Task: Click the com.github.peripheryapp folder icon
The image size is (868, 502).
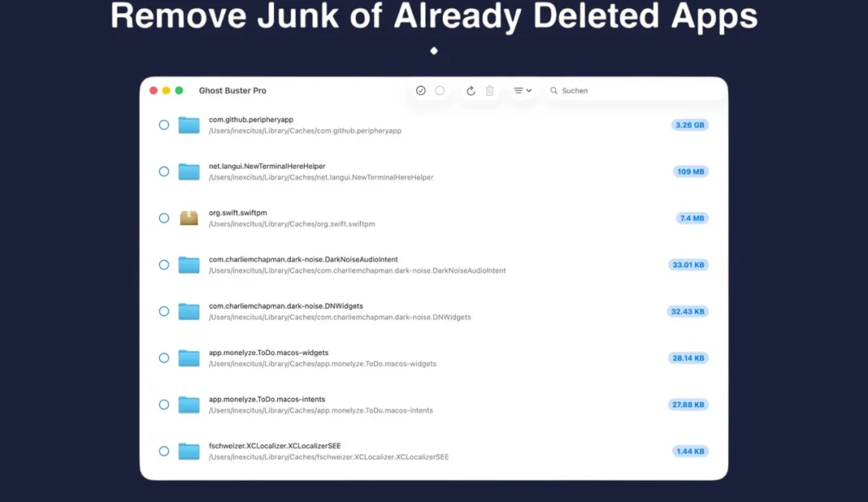Action: pyautogui.click(x=189, y=125)
